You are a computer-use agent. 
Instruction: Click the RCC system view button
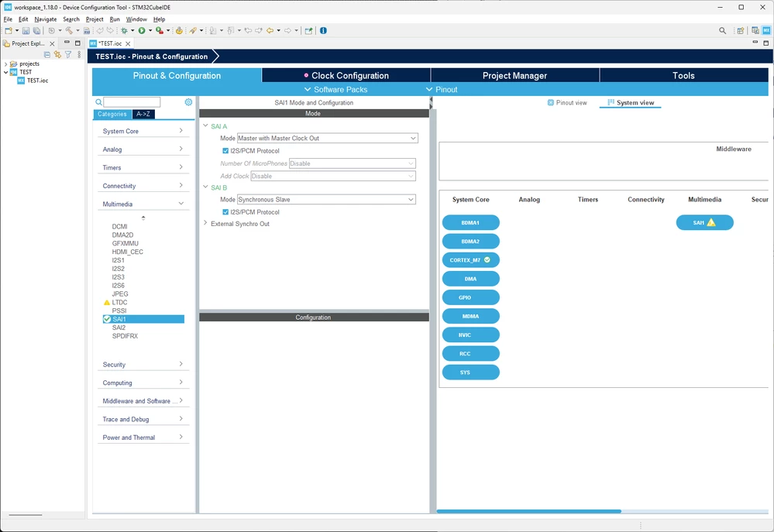[470, 354]
